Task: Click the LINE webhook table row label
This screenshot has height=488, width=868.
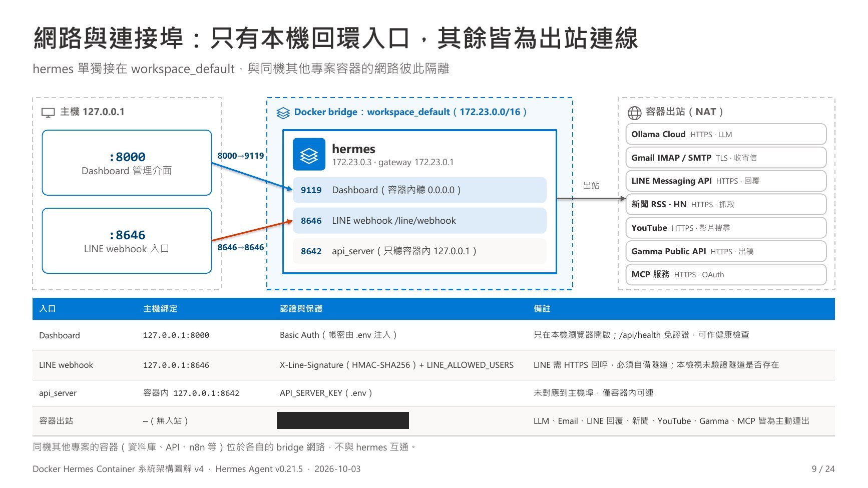Action: 66,365
